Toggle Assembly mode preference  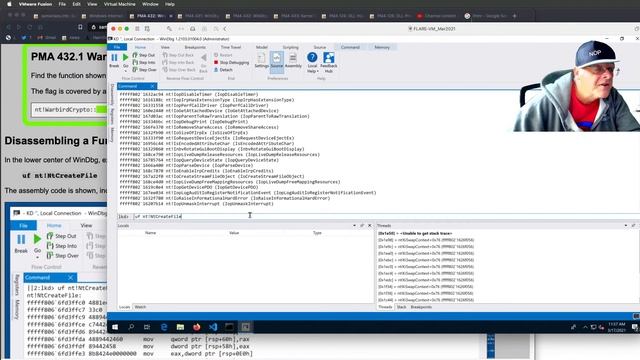tap(293, 60)
